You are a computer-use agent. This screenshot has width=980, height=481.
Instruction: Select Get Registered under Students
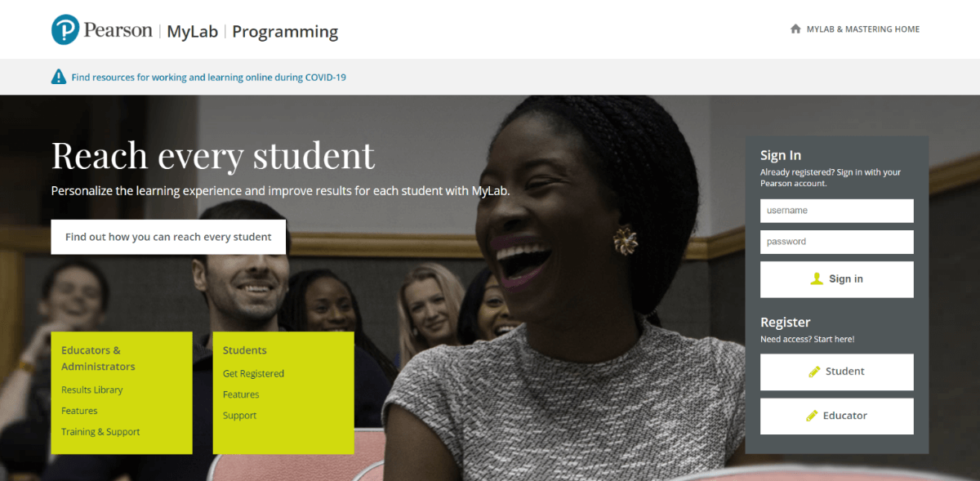(x=253, y=373)
